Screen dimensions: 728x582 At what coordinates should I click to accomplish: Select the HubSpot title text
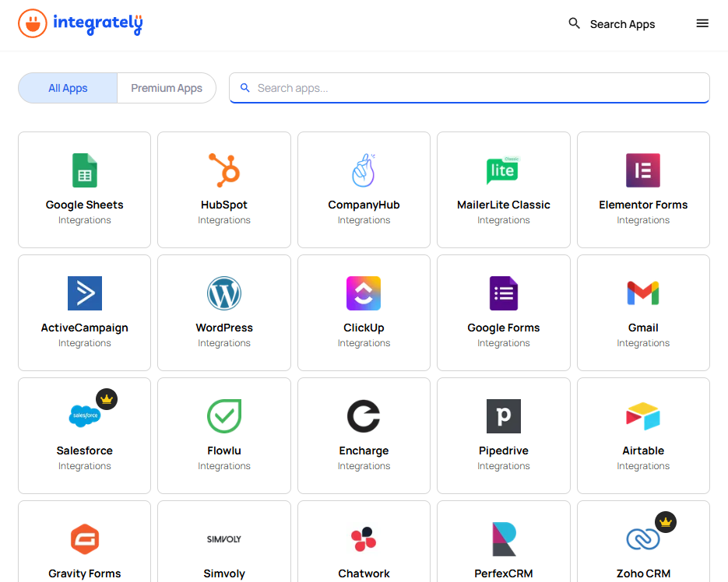point(224,205)
